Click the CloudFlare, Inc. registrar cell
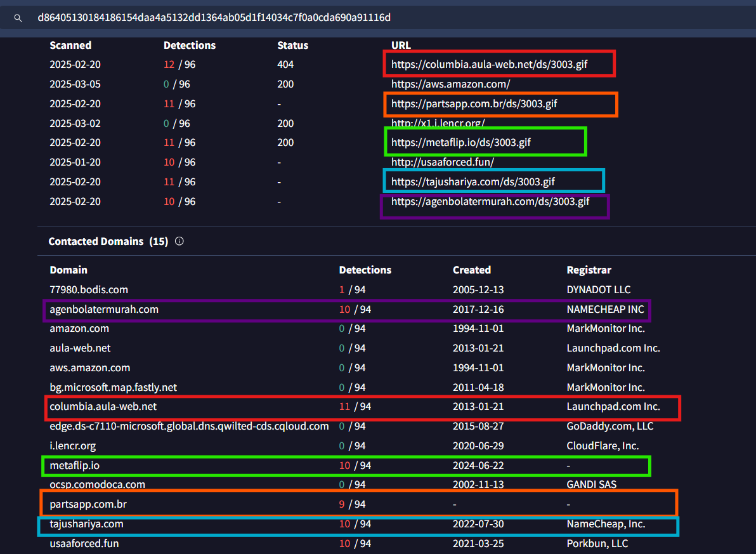This screenshot has width=756, height=554. coord(603,446)
